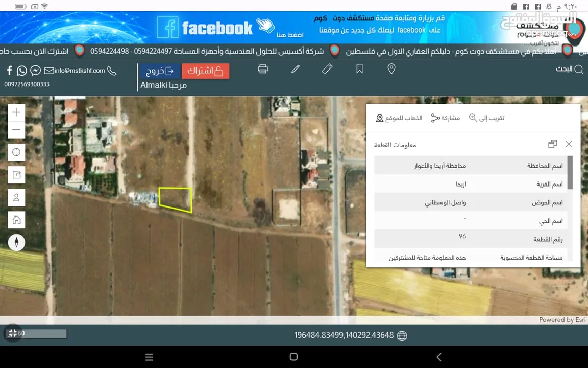The height and width of the screenshot is (368, 588).
Task: Open the البحث search
Action: 570,69
